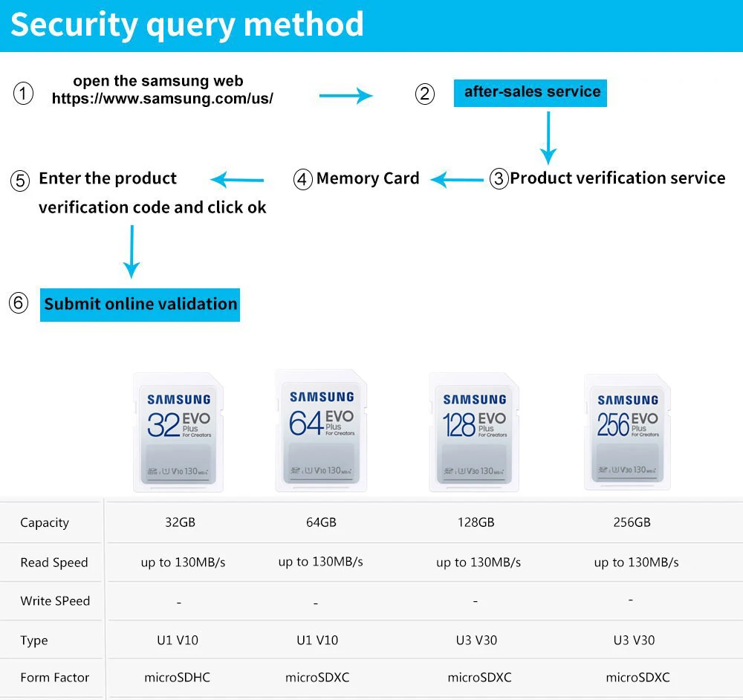Click 'Enter the product' instruction text
Viewport: 743px width, 700px height.
108,178
